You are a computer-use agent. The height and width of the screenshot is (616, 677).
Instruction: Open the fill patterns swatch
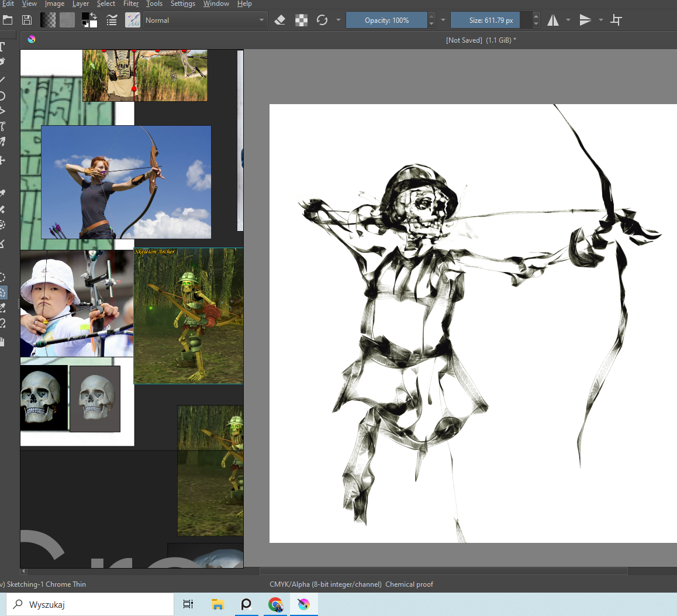67,20
